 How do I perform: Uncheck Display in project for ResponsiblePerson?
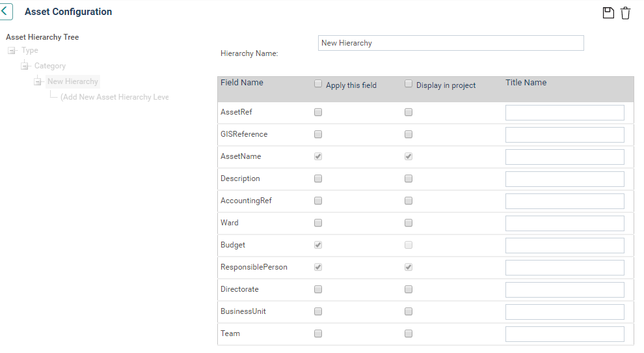(x=409, y=267)
